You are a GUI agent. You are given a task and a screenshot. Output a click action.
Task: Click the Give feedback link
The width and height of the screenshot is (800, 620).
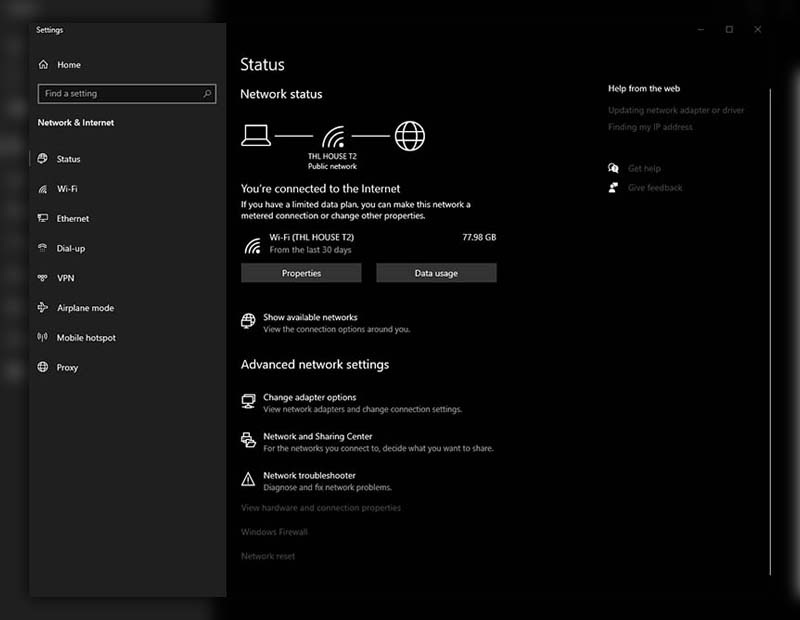tap(655, 188)
